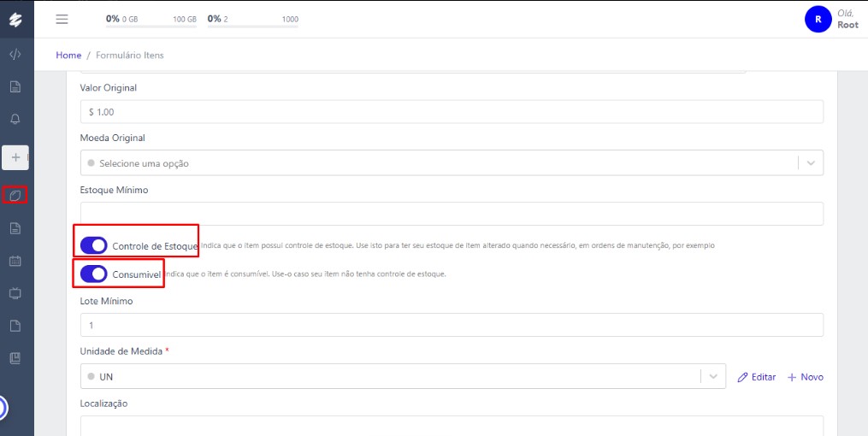The image size is (868, 436).
Task: Click the plus icon in sidebar
Action: point(15,157)
